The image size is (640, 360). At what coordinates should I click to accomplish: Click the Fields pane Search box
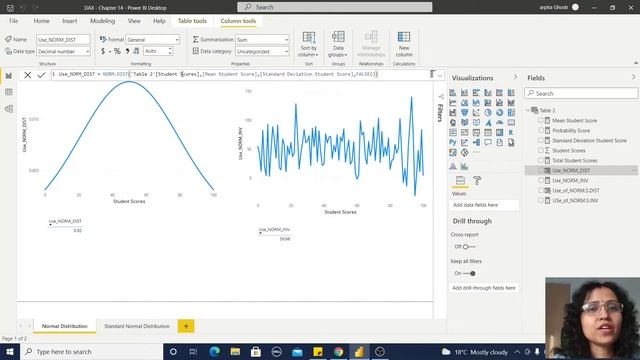(581, 93)
